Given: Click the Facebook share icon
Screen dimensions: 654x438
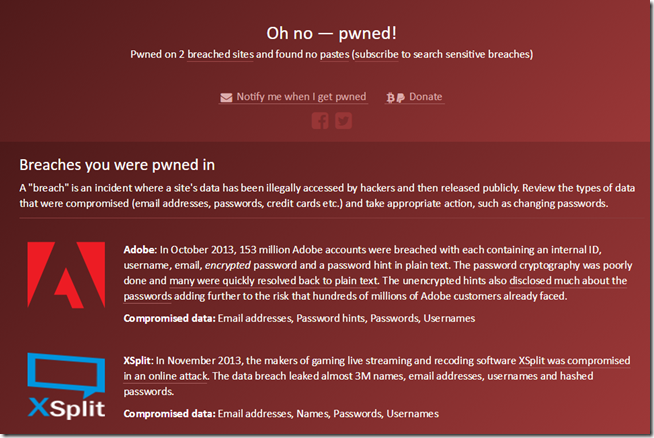Looking at the screenshot, I should (x=320, y=121).
